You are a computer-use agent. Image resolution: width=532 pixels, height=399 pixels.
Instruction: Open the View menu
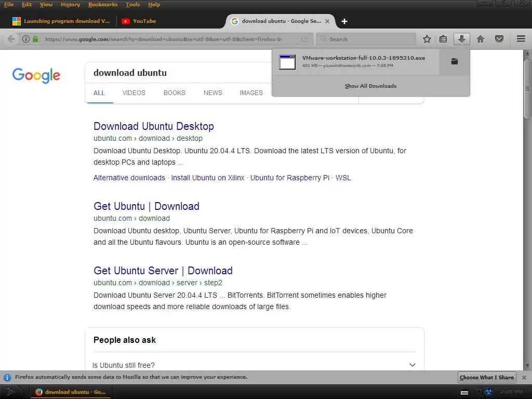[x=46, y=4]
